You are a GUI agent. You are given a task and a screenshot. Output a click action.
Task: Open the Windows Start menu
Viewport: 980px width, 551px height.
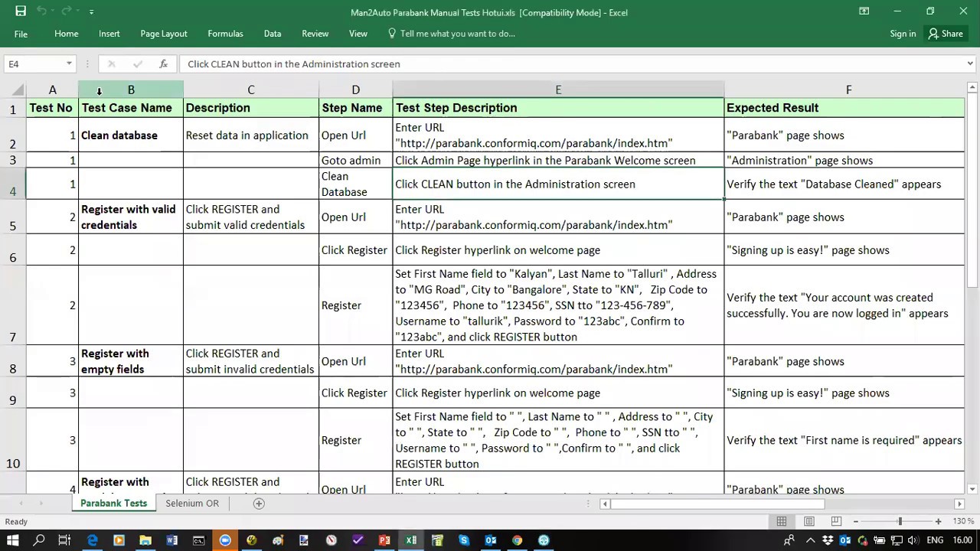coord(13,540)
